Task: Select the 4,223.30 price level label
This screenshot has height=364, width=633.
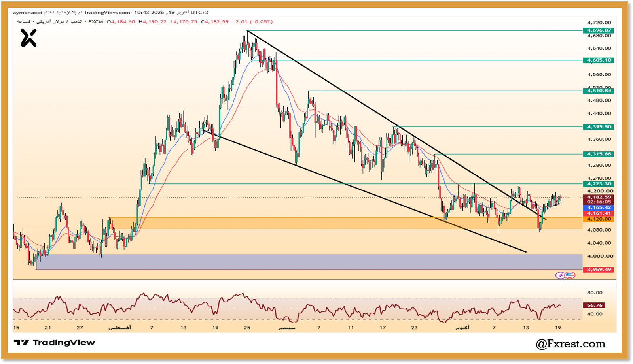Action: pos(598,184)
